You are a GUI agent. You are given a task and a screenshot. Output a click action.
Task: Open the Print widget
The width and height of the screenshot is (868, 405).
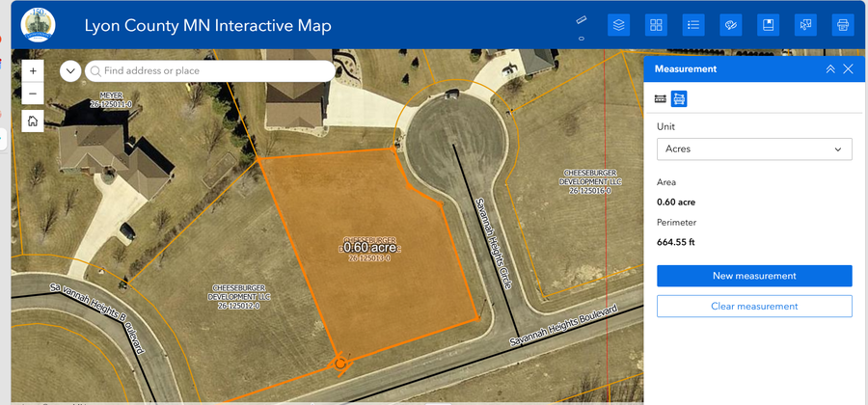click(x=842, y=25)
